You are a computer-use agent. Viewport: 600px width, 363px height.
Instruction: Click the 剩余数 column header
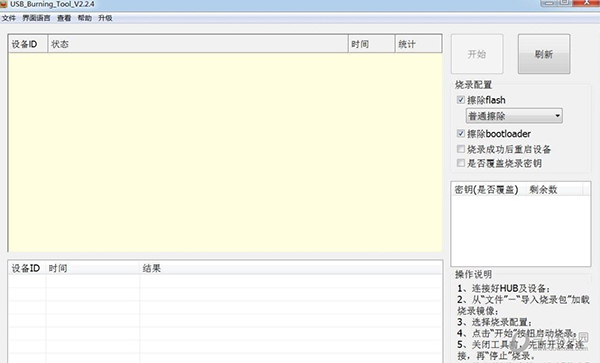tap(554, 189)
